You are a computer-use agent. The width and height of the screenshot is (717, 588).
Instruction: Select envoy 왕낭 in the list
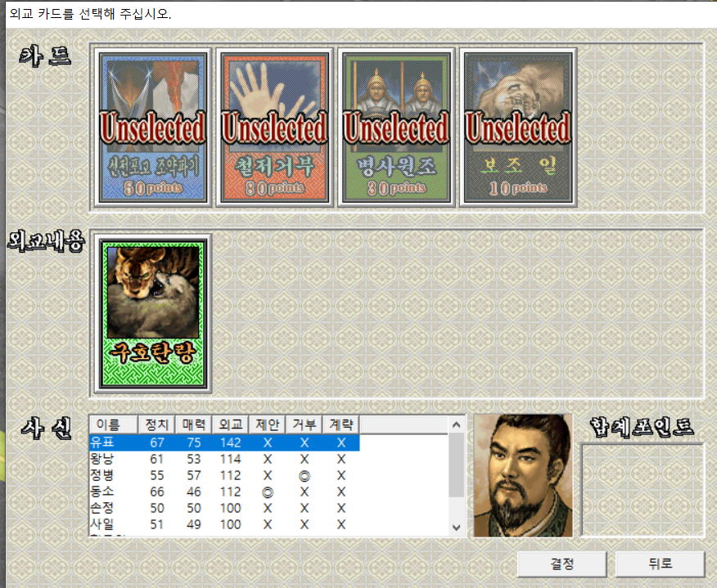point(224,459)
